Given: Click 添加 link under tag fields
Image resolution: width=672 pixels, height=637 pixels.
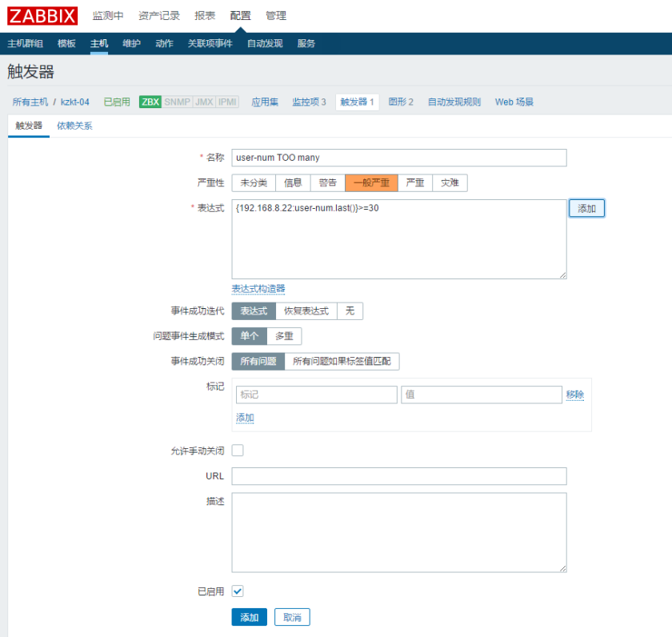Looking at the screenshot, I should 245,418.
